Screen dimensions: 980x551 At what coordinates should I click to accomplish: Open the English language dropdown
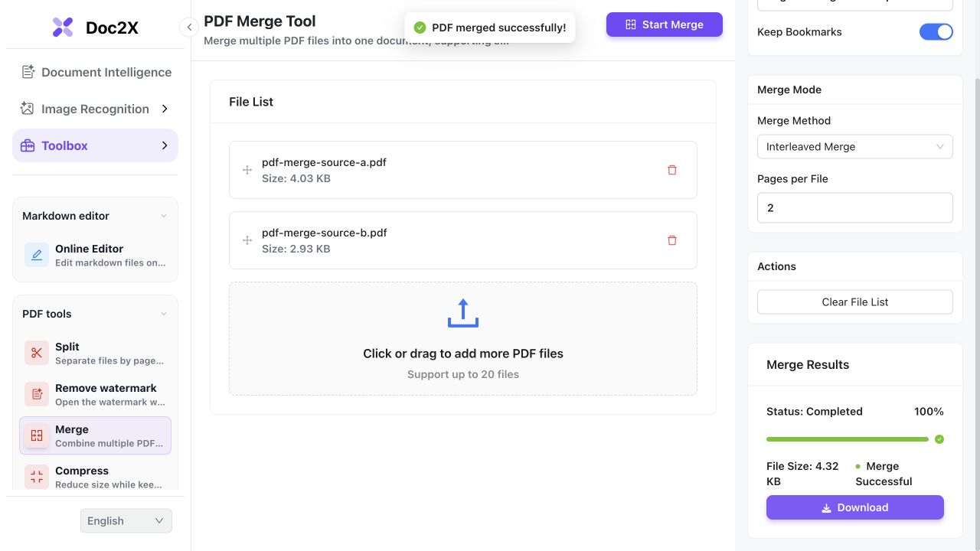click(126, 521)
